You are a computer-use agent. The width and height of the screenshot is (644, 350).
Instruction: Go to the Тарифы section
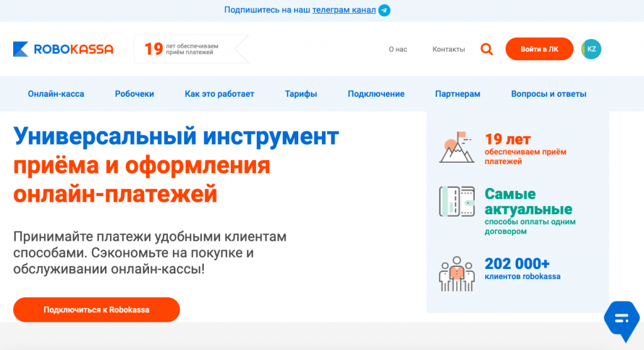(301, 94)
